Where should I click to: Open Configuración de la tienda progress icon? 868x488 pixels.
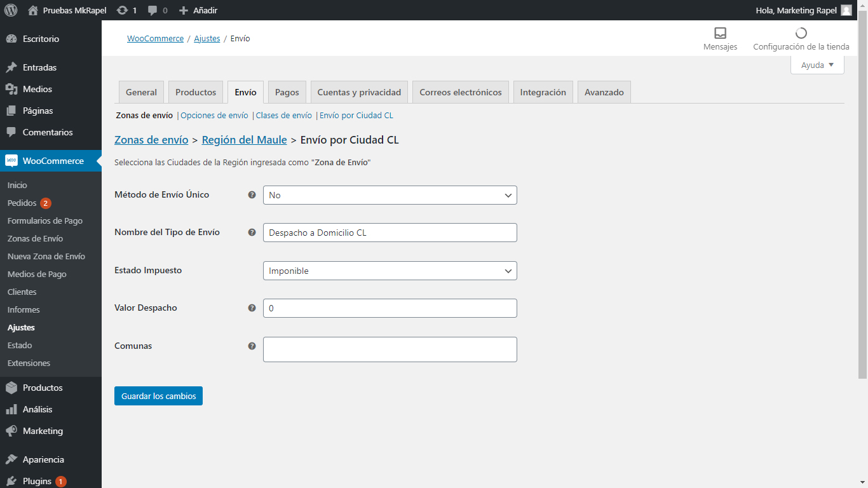(801, 33)
